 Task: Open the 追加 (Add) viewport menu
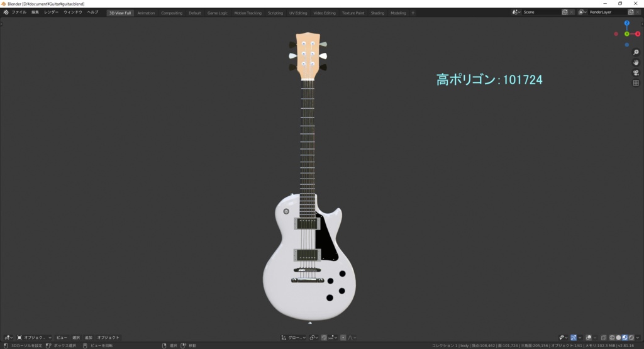[x=88, y=338]
